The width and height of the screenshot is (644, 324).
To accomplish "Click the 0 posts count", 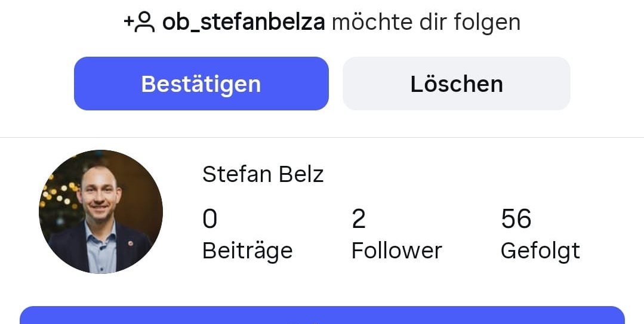I will 209,220.
